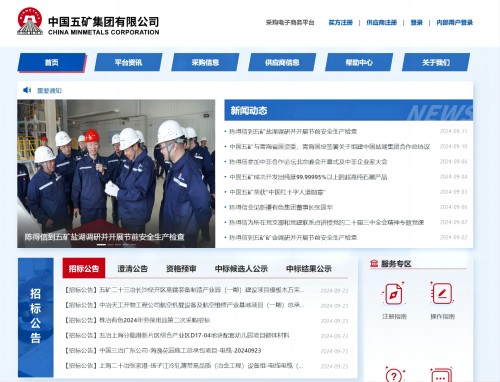This screenshot has width=500, height=382.
Task: Switch to the 中标候选人公示 tab
Action: coord(241,269)
